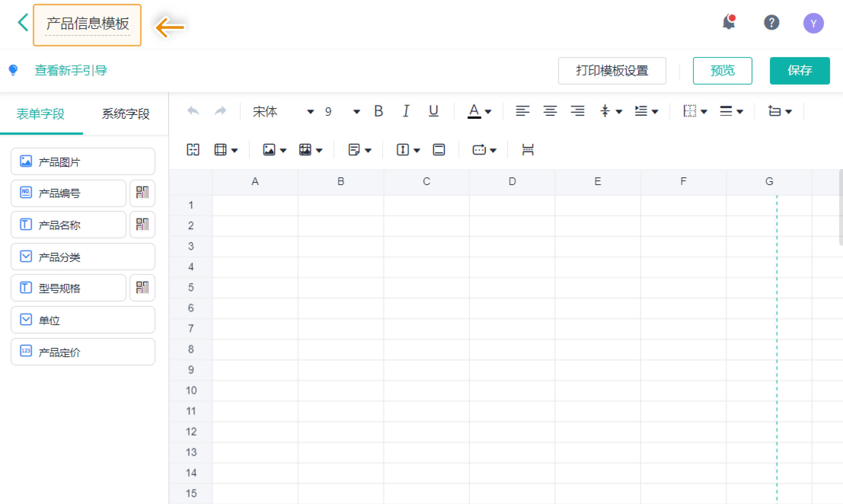Viewport: 843px width, 504px height.
Task: Click the redo arrow icon
Action: 220,111
